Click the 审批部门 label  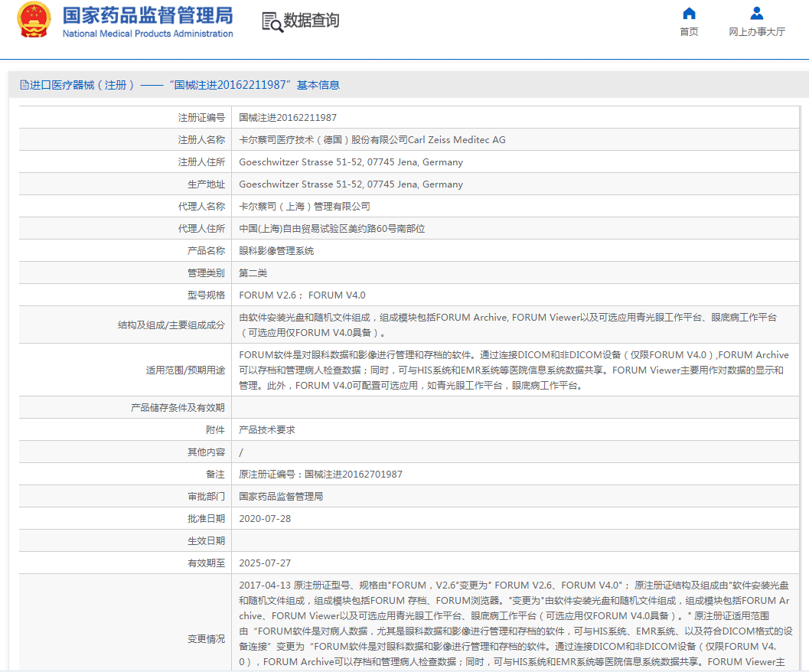point(206,497)
